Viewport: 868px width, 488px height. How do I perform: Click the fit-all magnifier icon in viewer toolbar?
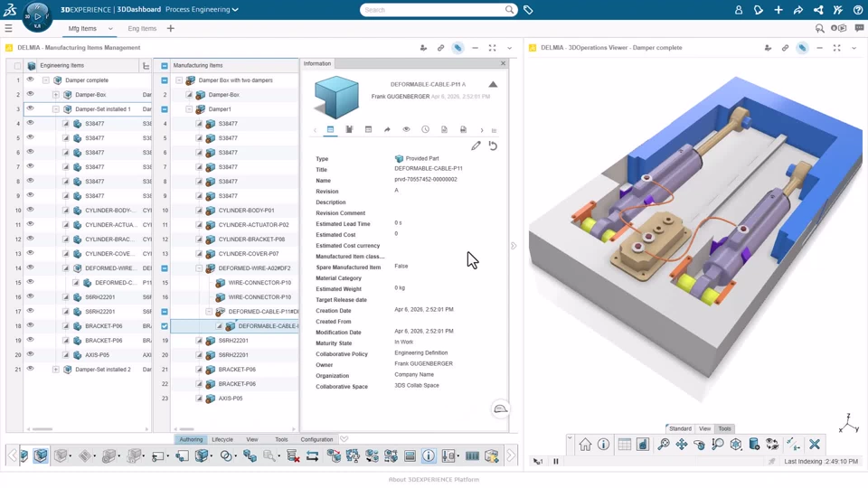click(663, 445)
